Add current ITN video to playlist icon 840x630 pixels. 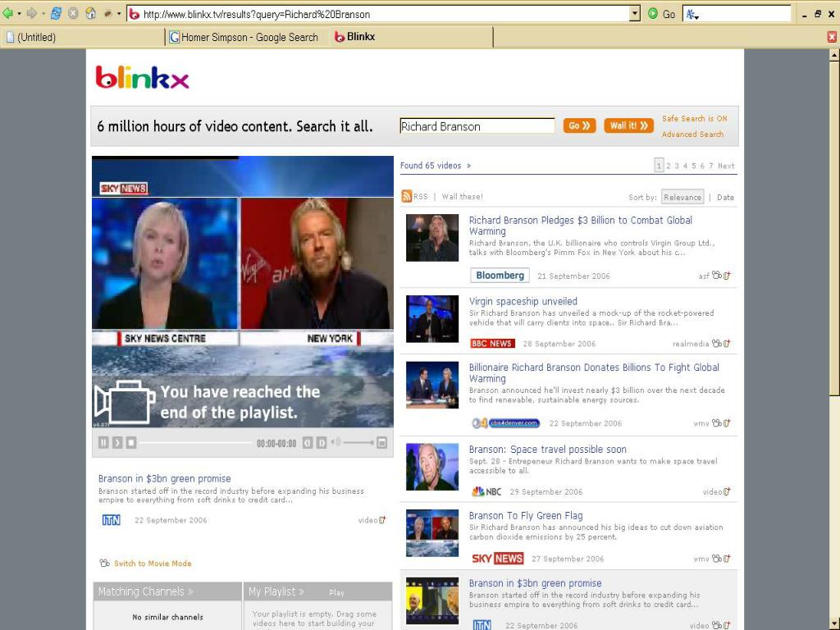pos(382,519)
